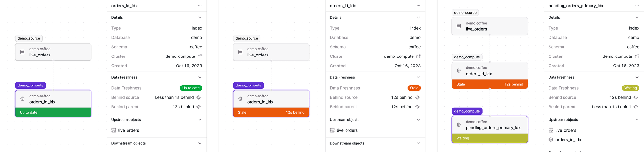This screenshot has height=152, width=644.
Task: Click purple demo_compute tag above pending_orders_primary_idx node
Action: click(467, 111)
